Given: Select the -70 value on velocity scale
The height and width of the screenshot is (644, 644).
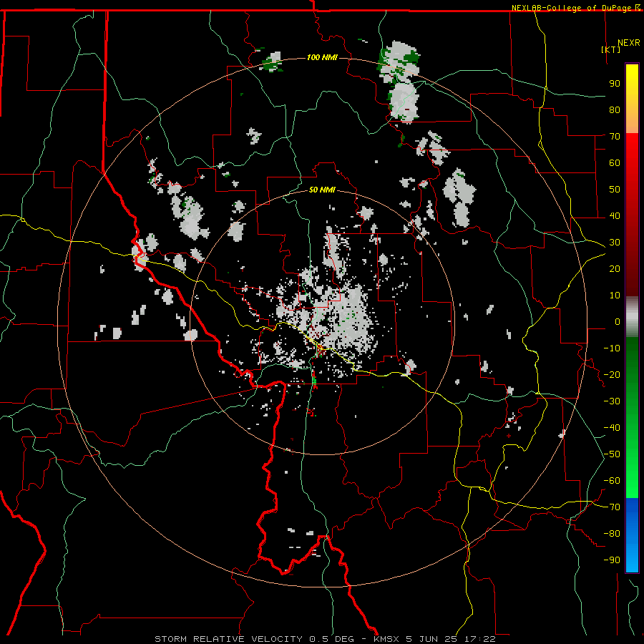Looking at the screenshot, I should [612, 507].
